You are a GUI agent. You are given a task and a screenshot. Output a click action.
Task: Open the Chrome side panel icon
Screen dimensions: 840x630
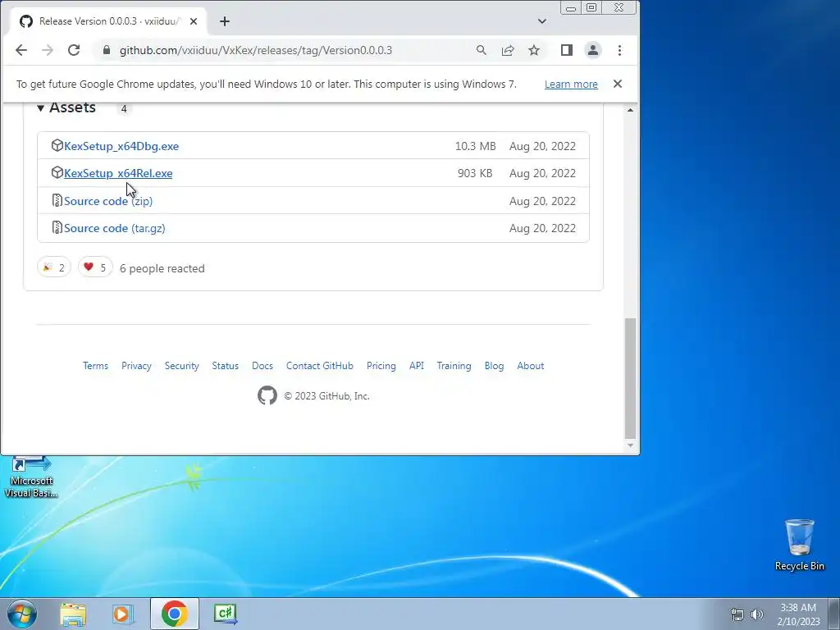tap(566, 50)
